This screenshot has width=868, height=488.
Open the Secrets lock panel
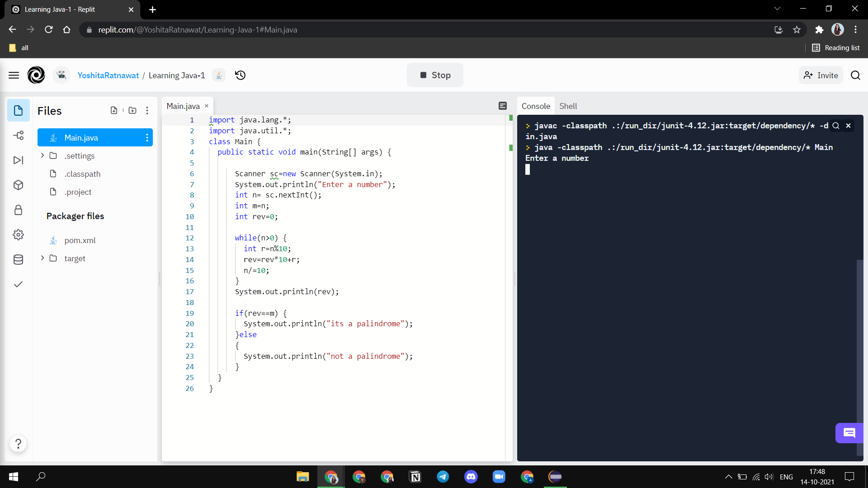tap(18, 210)
